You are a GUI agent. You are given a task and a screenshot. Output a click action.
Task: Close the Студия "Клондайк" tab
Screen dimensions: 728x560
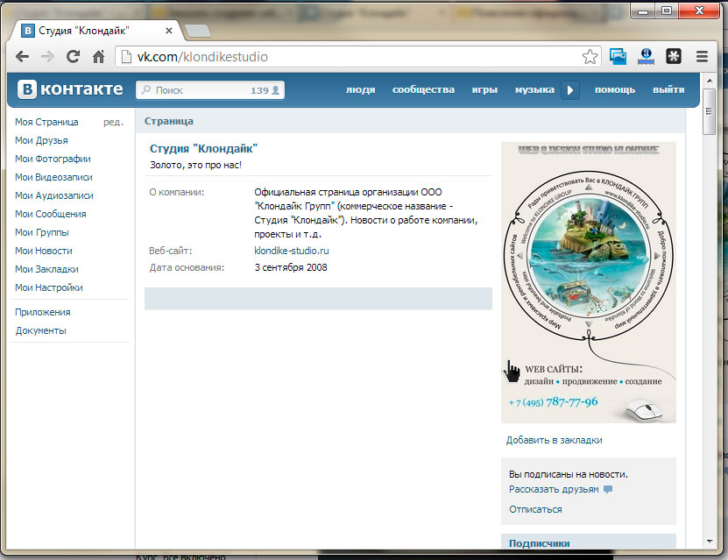point(169,31)
